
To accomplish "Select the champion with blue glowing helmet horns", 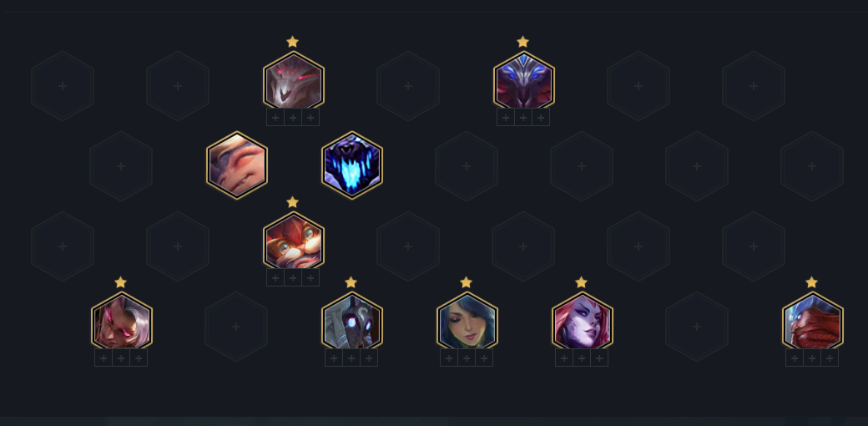I will pos(523,81).
